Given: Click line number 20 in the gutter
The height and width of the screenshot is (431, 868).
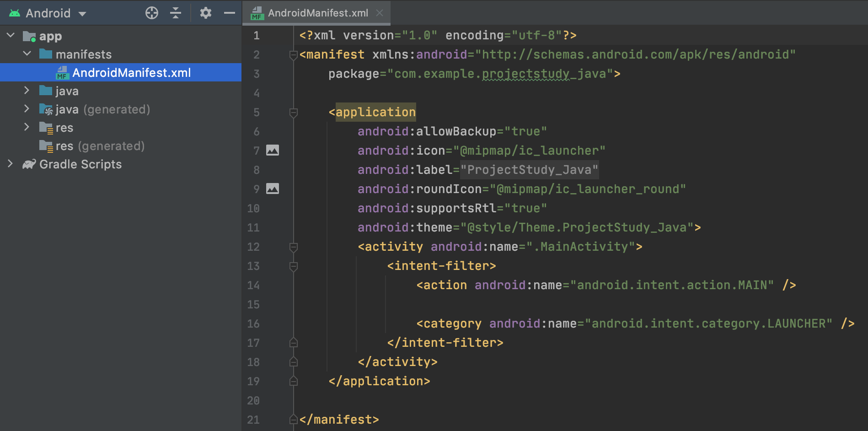Looking at the screenshot, I should 253,401.
